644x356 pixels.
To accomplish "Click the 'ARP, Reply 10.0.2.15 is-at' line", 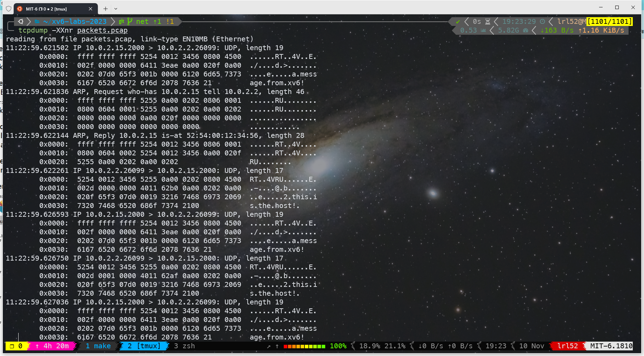I will tap(155, 135).
